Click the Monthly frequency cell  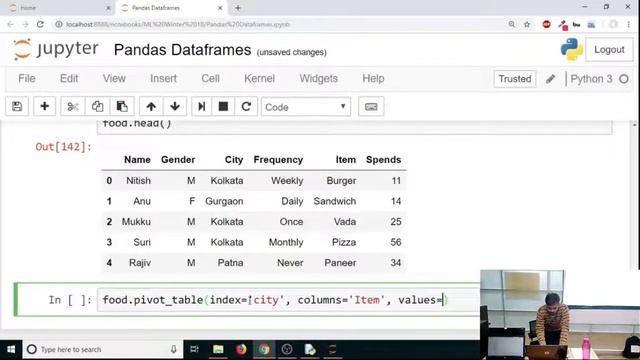(286, 242)
